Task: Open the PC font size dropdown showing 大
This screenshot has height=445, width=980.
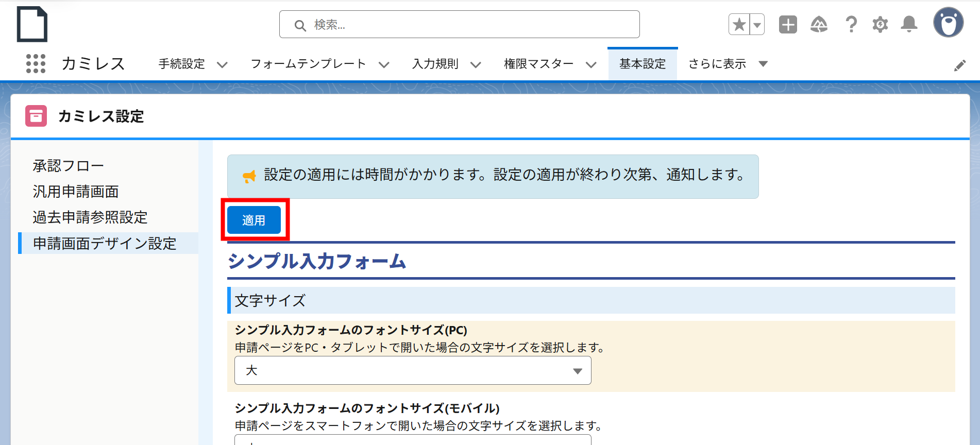Action: (x=413, y=370)
